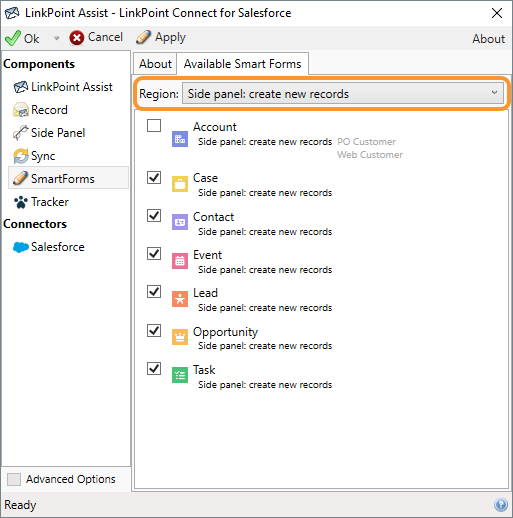Enable the Account smart form checkbox
Image resolution: width=513 pixels, height=518 pixels.
(x=154, y=126)
